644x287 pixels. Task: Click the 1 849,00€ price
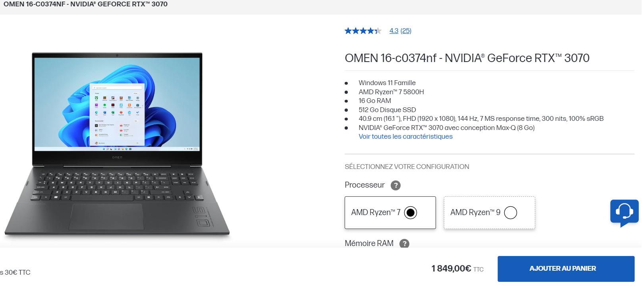coord(451,269)
